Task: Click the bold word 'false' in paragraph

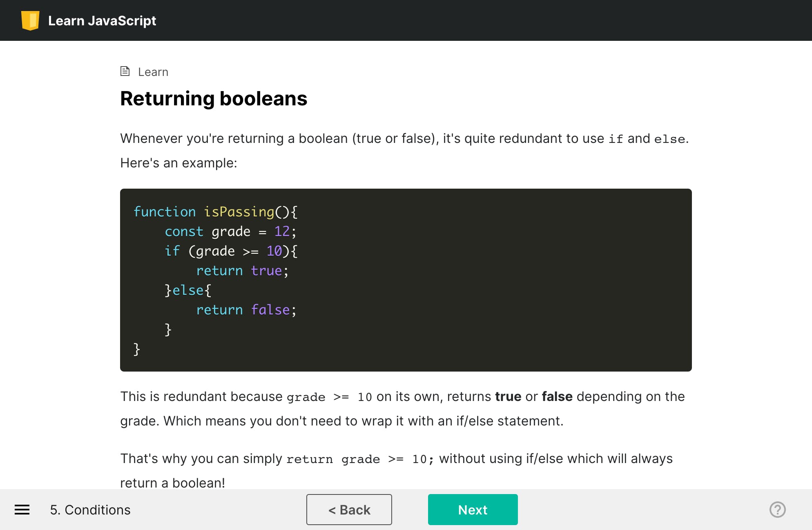Action: point(557,396)
